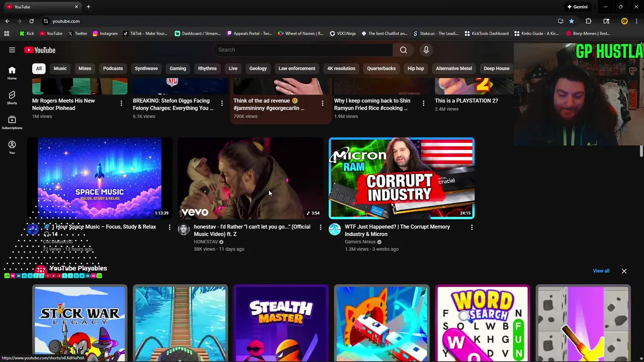Open the browser extensions puzzle icon
This screenshot has height=362, width=644.
588,21
